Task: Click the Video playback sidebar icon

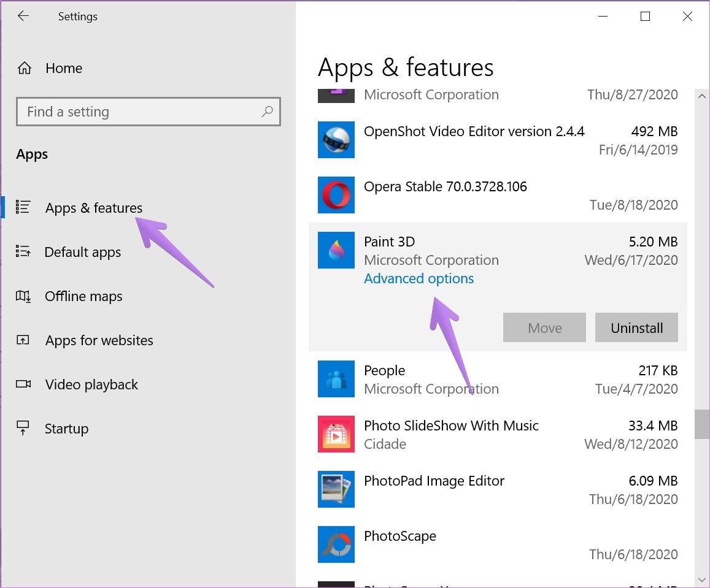Action: 24,384
